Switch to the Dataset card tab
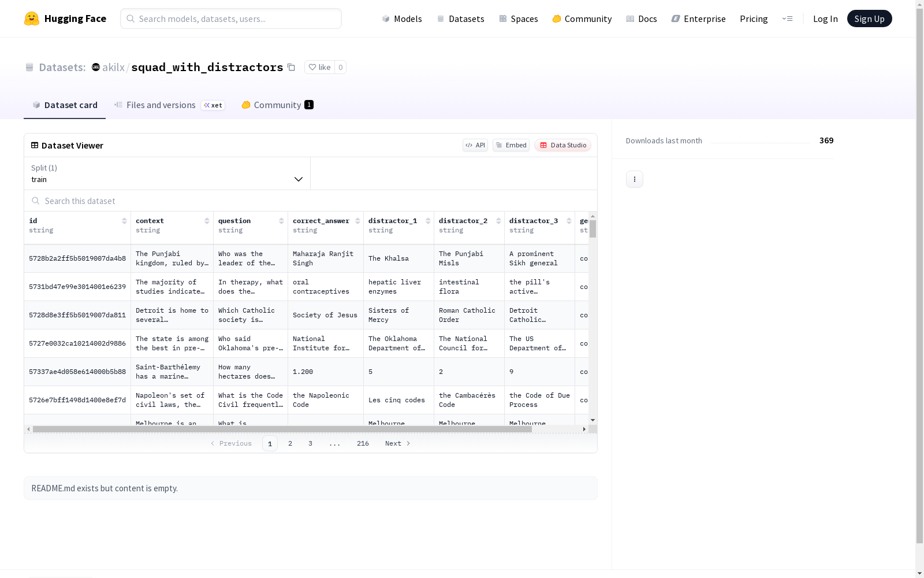This screenshot has width=924, height=578. [x=65, y=105]
